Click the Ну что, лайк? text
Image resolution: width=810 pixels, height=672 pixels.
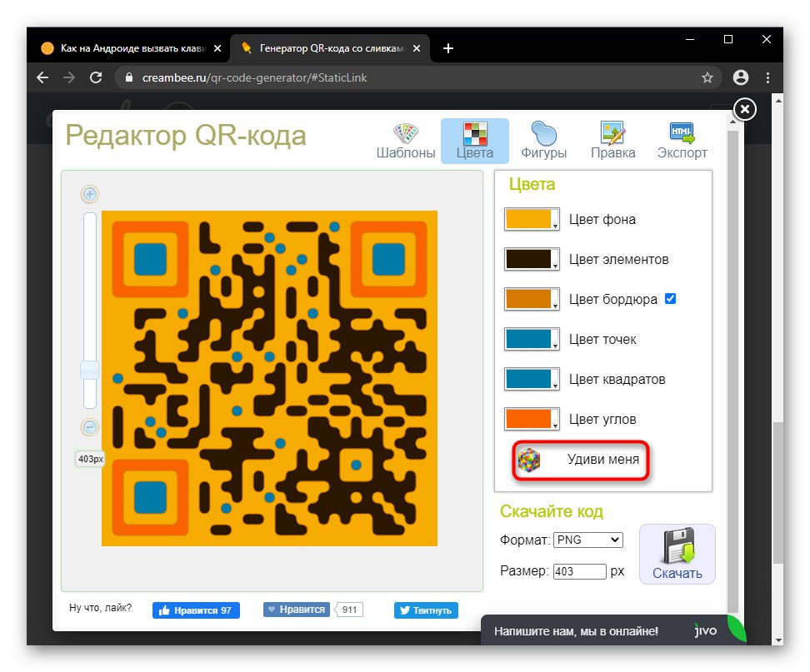click(100, 608)
